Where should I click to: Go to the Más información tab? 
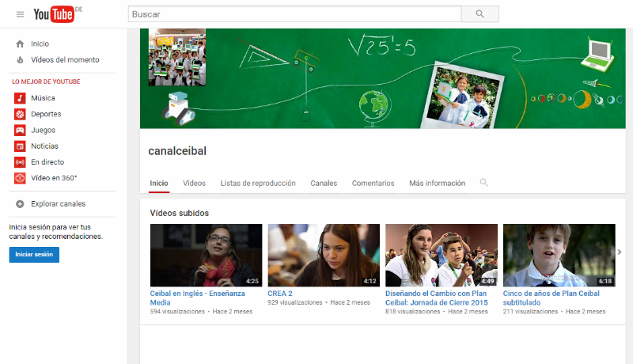(437, 184)
